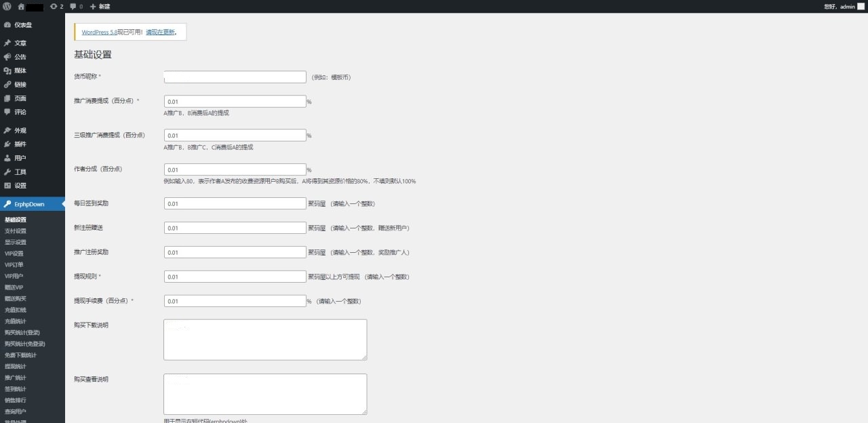This screenshot has height=423, width=868.
Task: Open 设置 settings sidebar icon
Action: [x=7, y=185]
